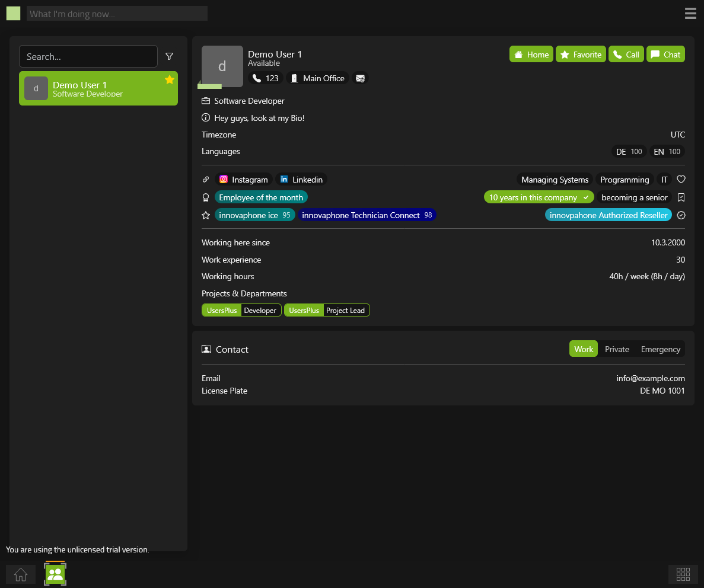Toggle the yellow star on Demo User 1 entry
This screenshot has height=588, width=704.
[x=170, y=79]
